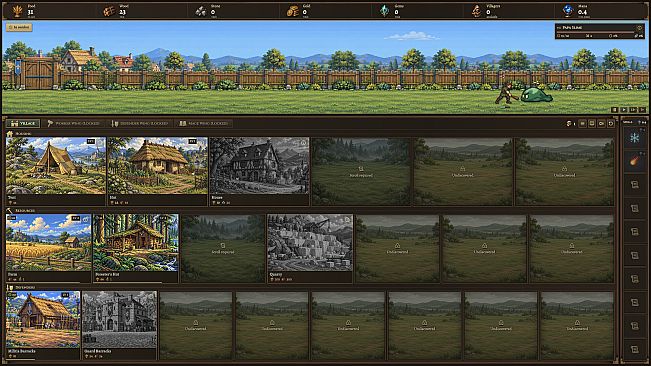651x366 pixels.
Task: Click the Undiscovered slot directly right of Quarry
Action: click(x=397, y=248)
